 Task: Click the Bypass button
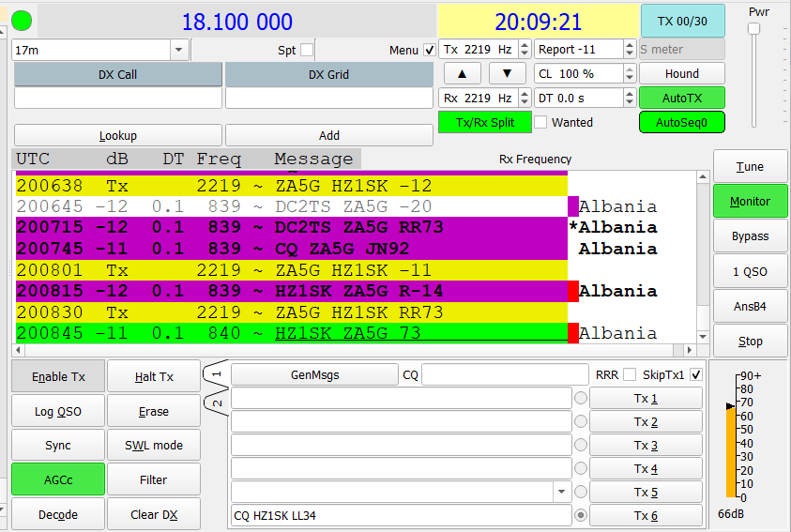(x=750, y=236)
